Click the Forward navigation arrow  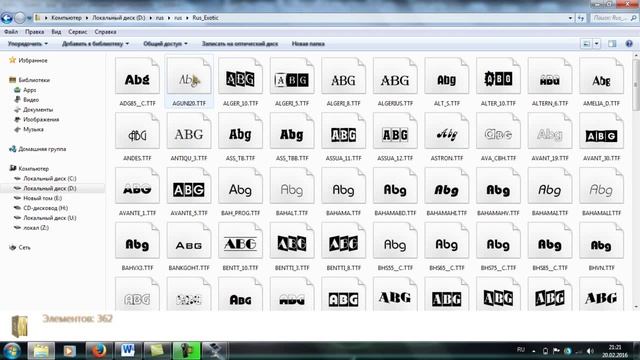(20, 18)
